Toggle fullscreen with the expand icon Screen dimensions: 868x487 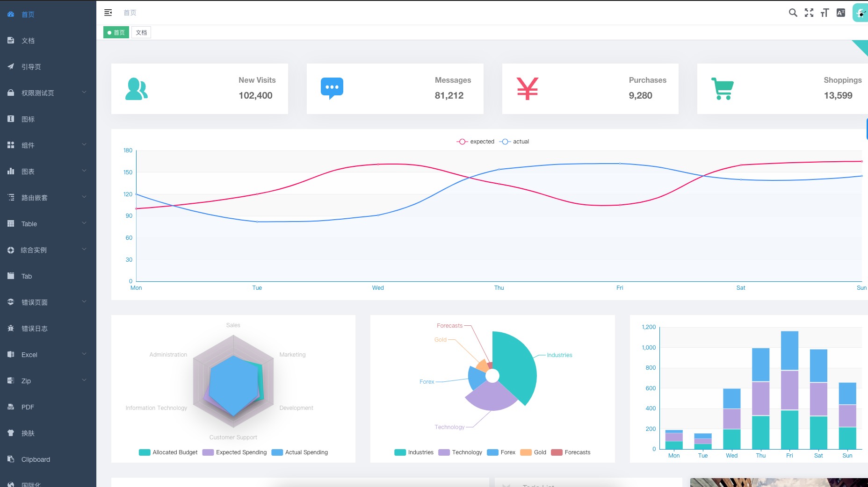pos(809,13)
